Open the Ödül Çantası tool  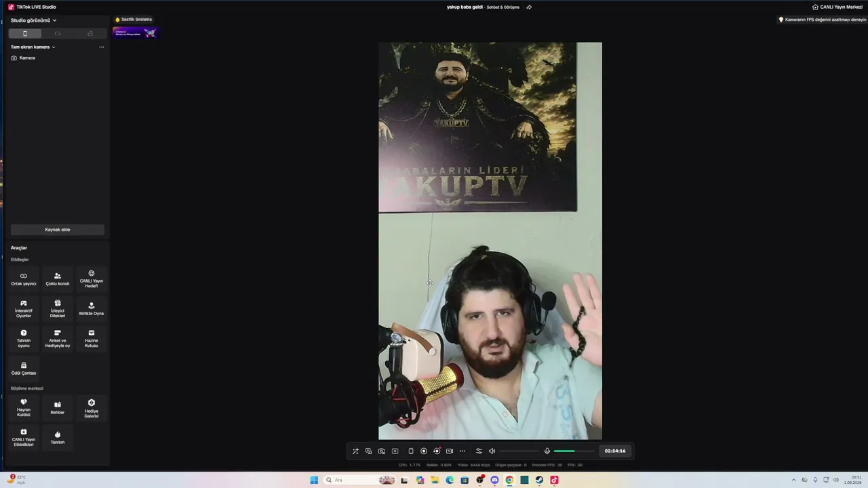[x=24, y=368]
